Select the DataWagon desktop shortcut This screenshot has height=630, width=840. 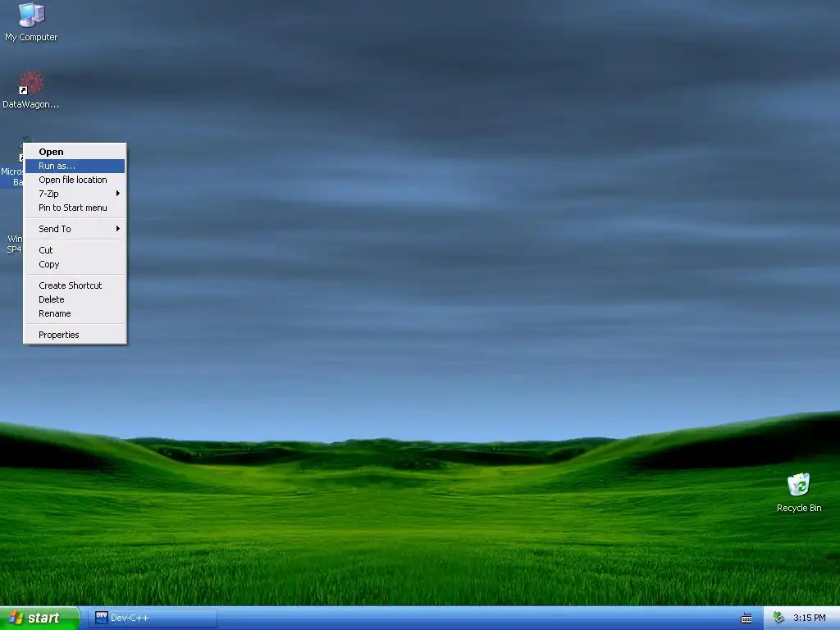point(31,90)
